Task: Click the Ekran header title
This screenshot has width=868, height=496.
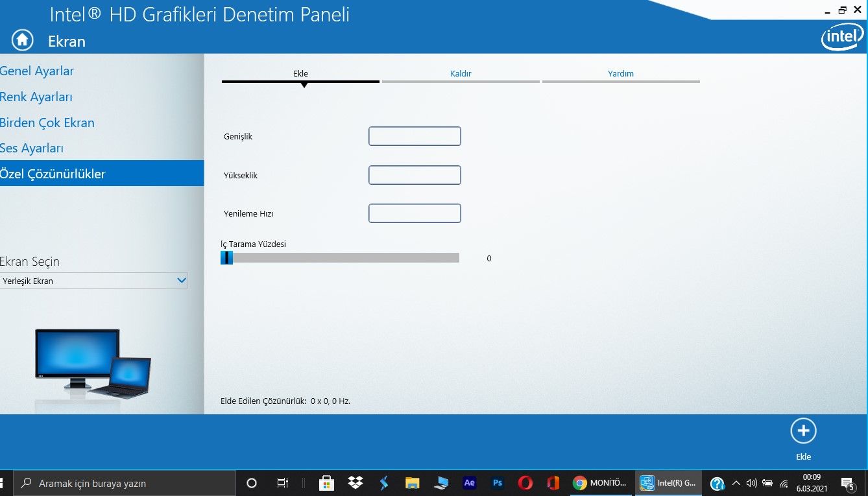Action: coord(67,41)
